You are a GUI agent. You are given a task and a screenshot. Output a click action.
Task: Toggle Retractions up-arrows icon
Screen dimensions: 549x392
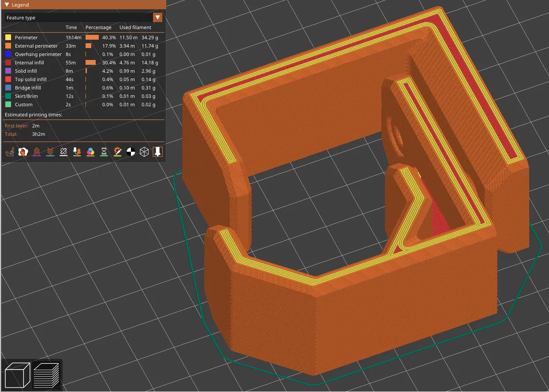point(37,152)
